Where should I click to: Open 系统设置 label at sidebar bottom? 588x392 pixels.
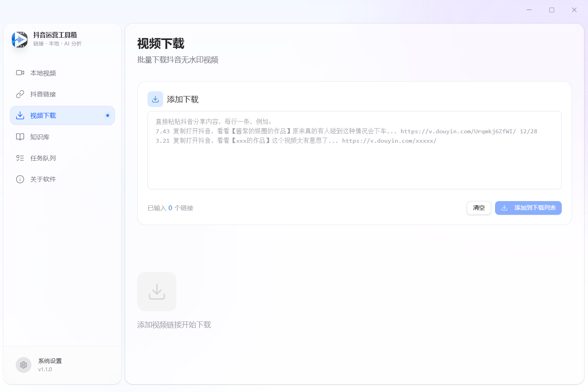(50, 361)
